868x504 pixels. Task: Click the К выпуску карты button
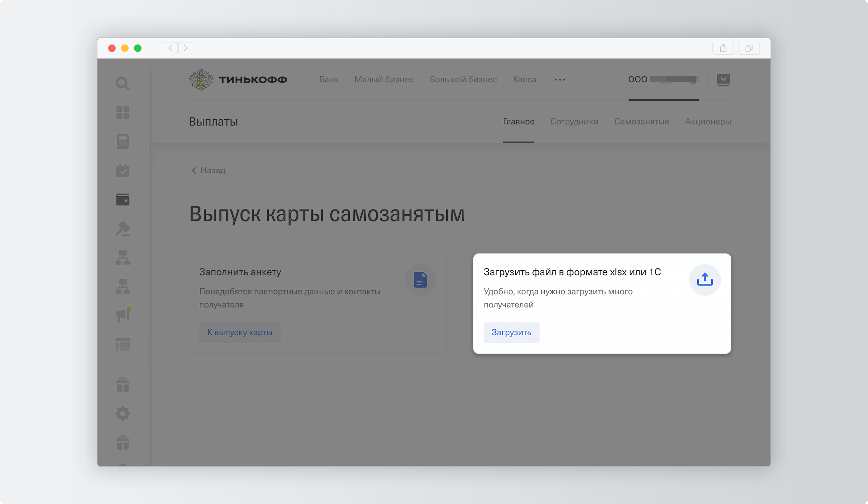(240, 332)
